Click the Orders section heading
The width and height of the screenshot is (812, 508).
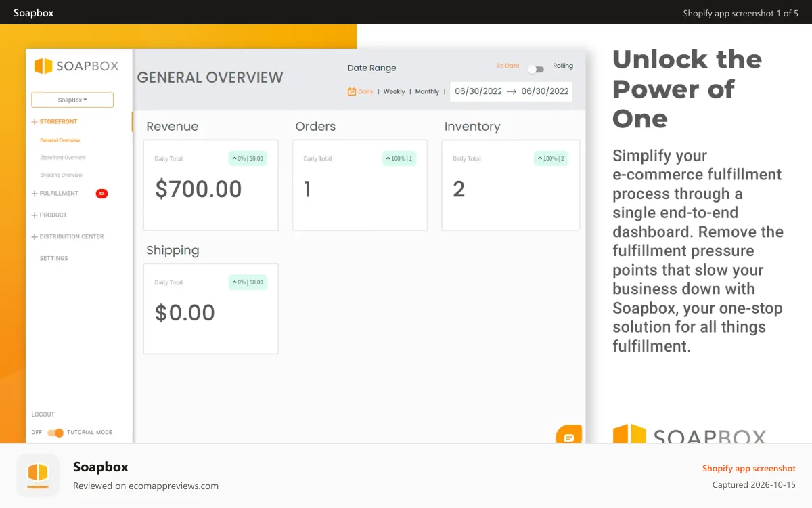(x=315, y=127)
